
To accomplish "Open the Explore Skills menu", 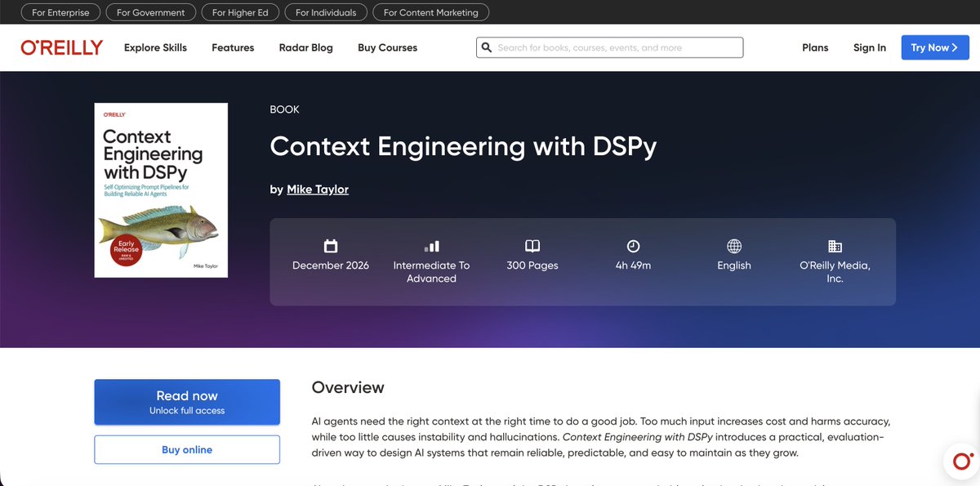I will tap(155, 47).
